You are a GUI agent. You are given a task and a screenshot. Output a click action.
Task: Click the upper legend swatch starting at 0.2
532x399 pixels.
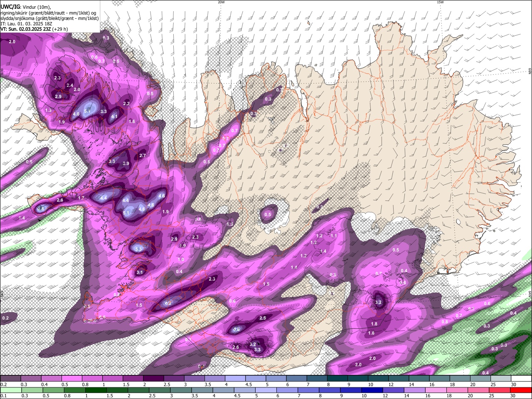[x=11, y=379]
